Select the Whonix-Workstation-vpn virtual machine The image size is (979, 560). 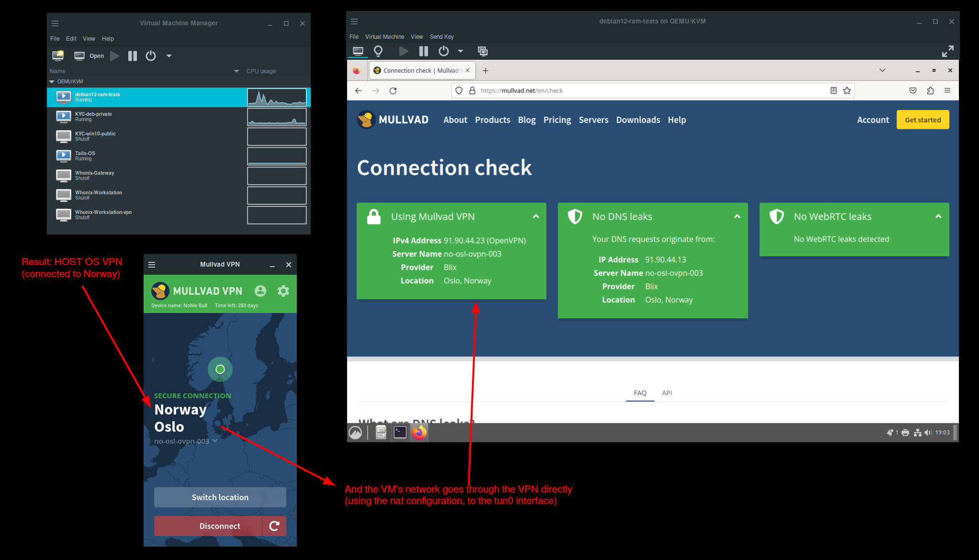[178, 215]
